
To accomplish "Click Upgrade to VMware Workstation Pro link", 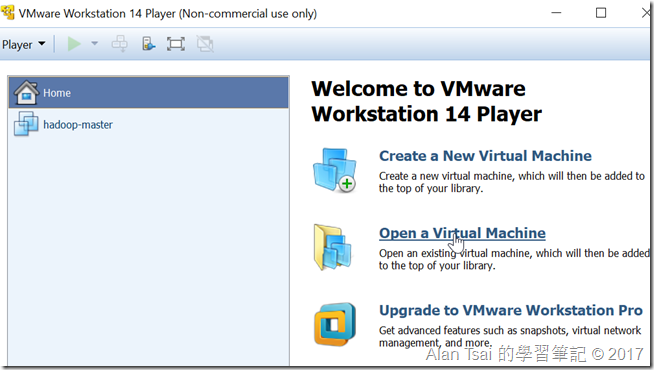I will click(511, 310).
